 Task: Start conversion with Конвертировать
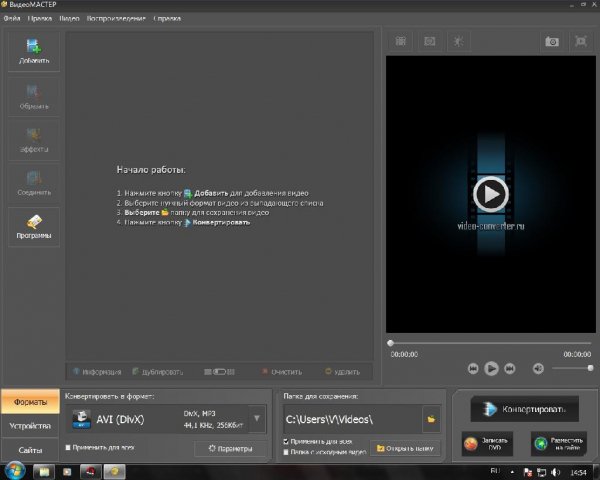point(525,409)
